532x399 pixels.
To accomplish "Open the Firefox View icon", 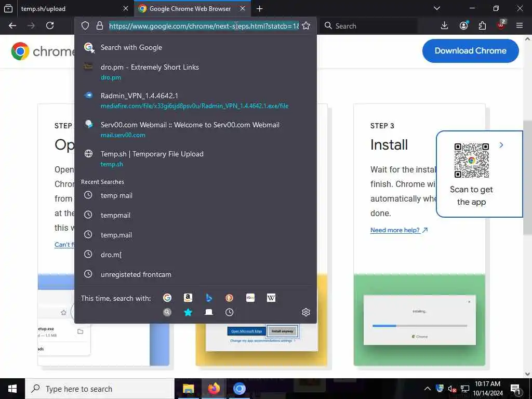I will (x=8, y=8).
